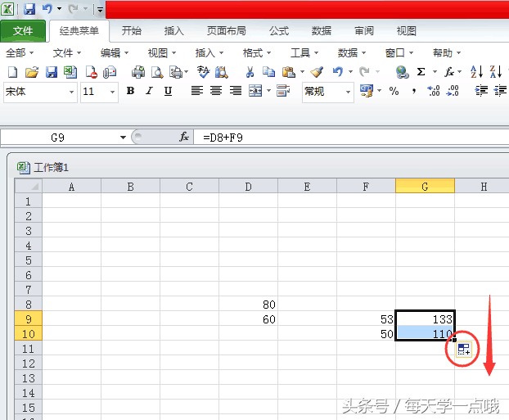Select row 12 header
This screenshot has height=420, width=509.
click(29, 364)
